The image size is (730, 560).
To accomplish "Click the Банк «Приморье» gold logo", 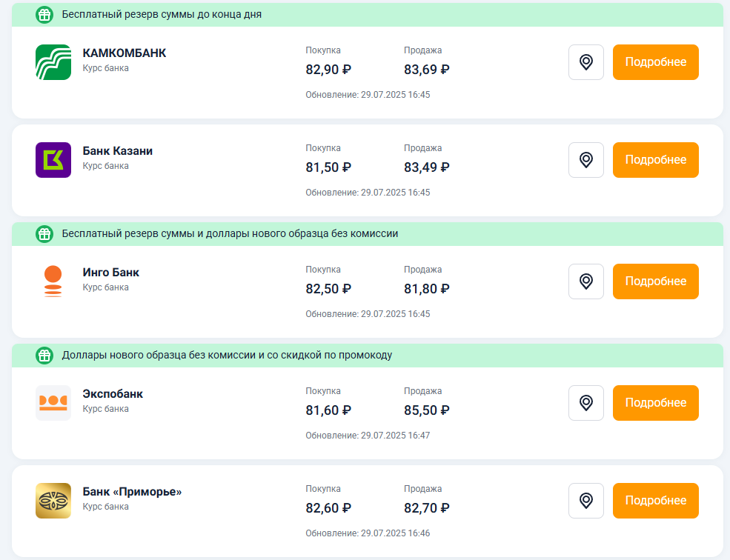I will tap(53, 501).
